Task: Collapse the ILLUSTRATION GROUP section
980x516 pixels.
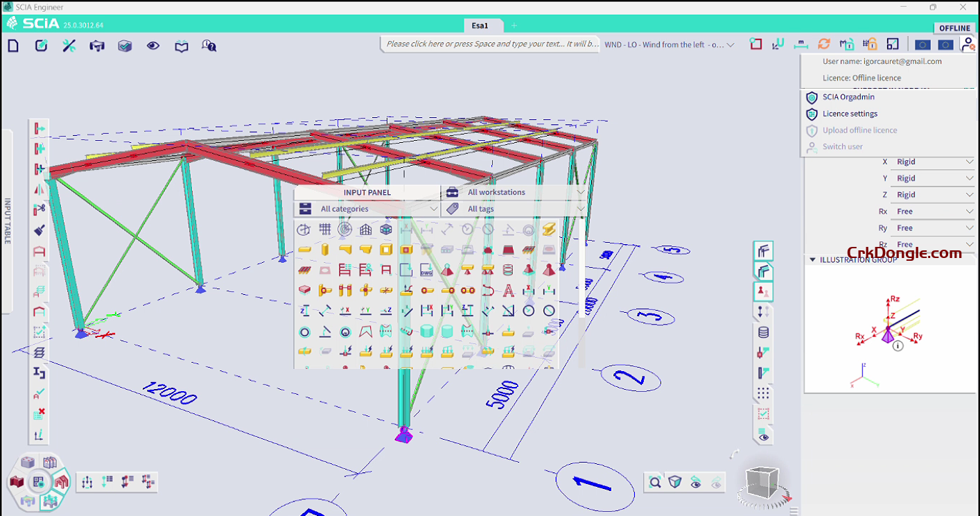Action: [x=812, y=259]
